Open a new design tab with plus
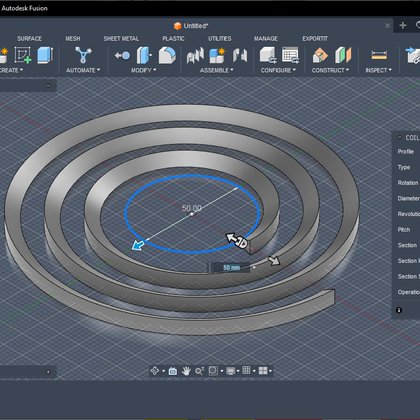This screenshot has width=420, height=420. point(403,25)
